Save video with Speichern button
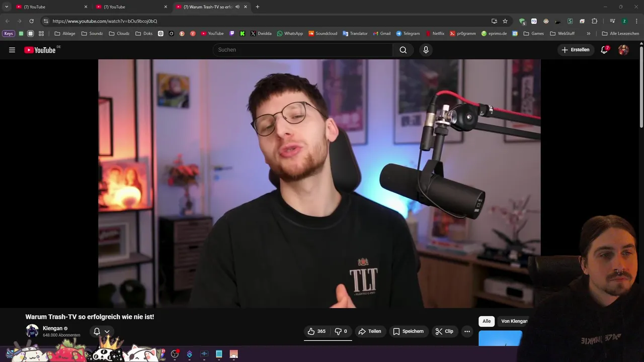This screenshot has height=362, width=644. click(x=409, y=331)
